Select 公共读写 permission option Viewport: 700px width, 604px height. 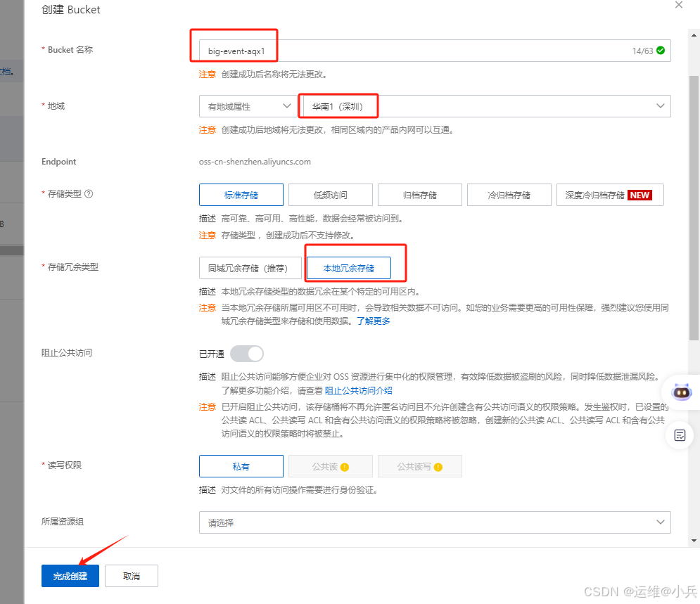coord(419,466)
